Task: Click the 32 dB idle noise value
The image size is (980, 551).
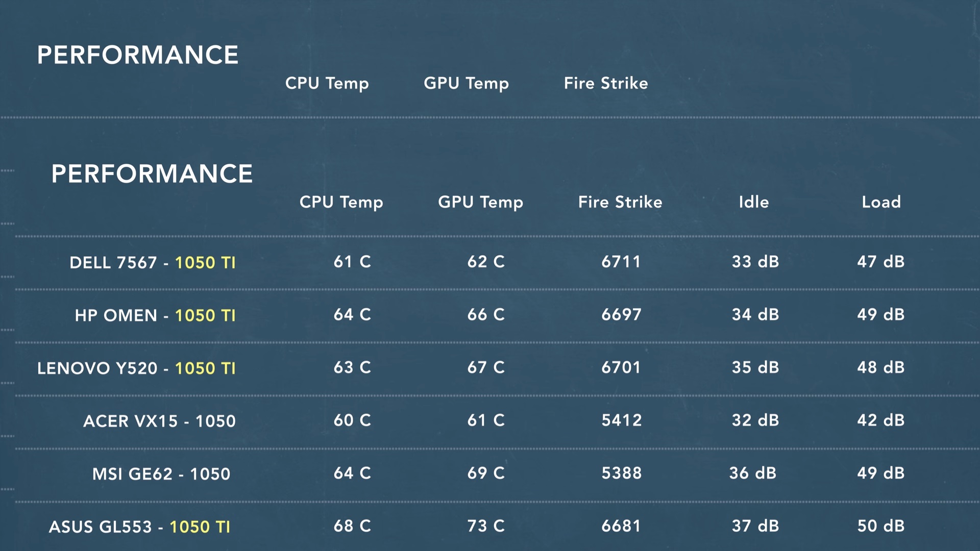Action: [x=755, y=420]
